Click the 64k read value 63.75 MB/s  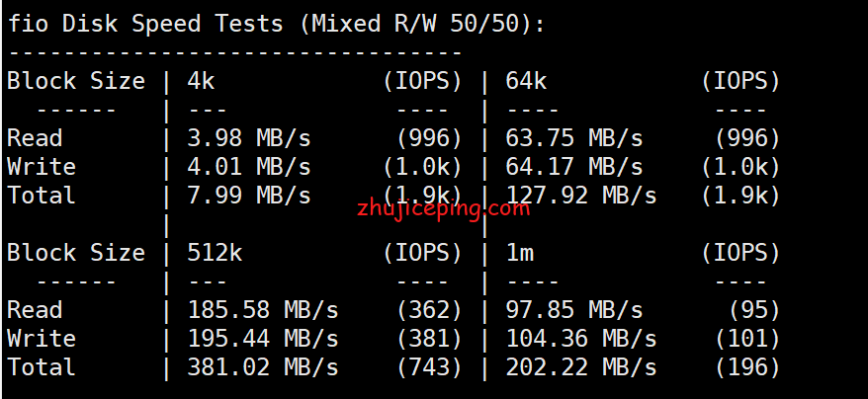(x=574, y=138)
